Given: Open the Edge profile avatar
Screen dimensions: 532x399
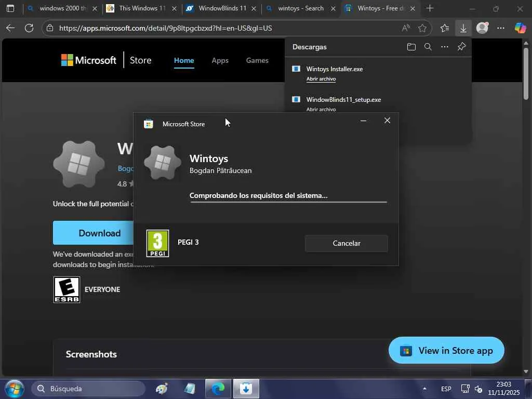Looking at the screenshot, I should pos(482,28).
